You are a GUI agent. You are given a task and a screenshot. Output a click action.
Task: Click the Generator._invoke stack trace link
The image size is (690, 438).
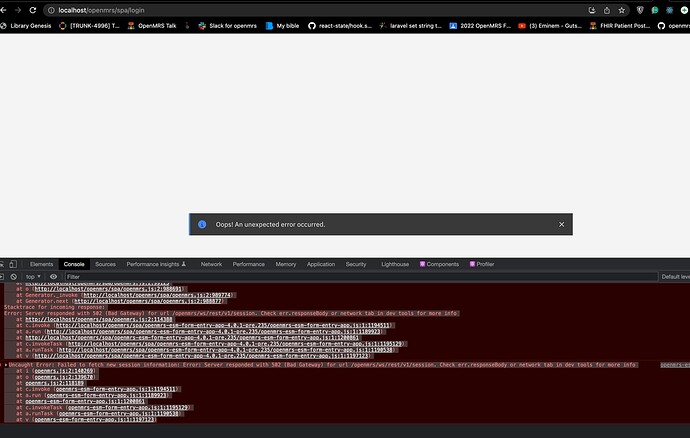[x=157, y=295]
